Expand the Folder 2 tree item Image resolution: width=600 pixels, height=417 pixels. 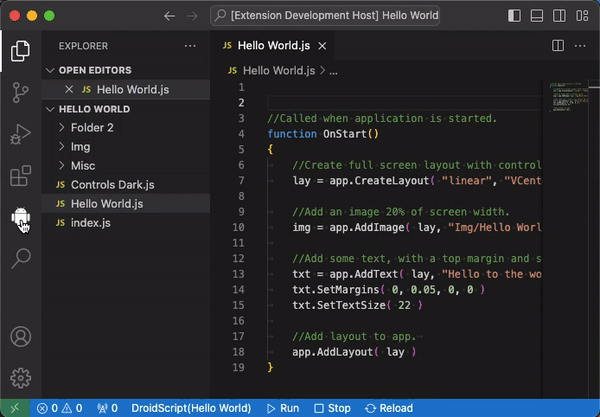click(126, 128)
